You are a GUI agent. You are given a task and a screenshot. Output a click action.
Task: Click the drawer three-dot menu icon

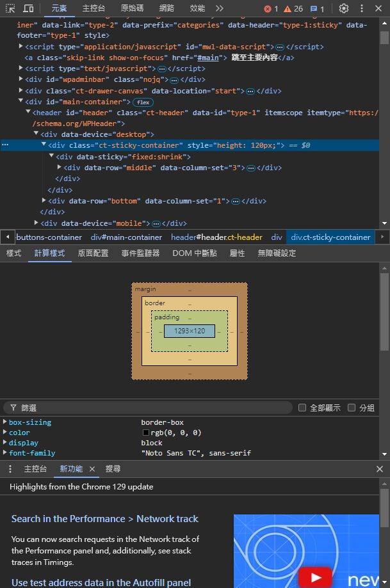coord(10,469)
